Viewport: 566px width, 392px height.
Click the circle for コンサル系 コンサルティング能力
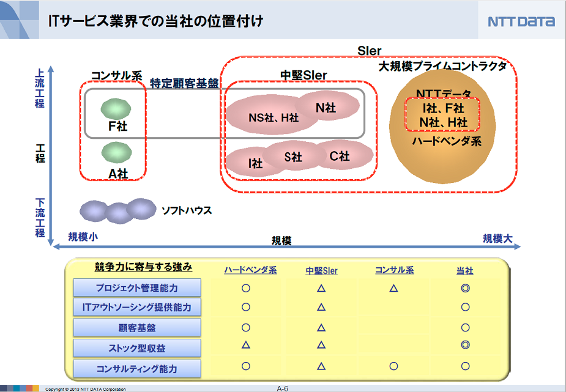coord(394,366)
